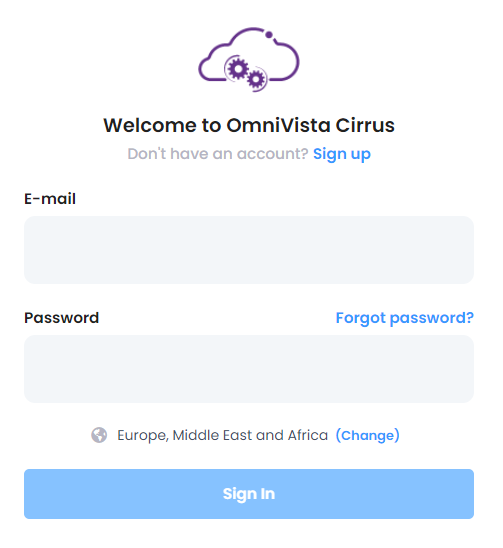Click the Password field label
Screen dimensions: 503x548
(62, 318)
